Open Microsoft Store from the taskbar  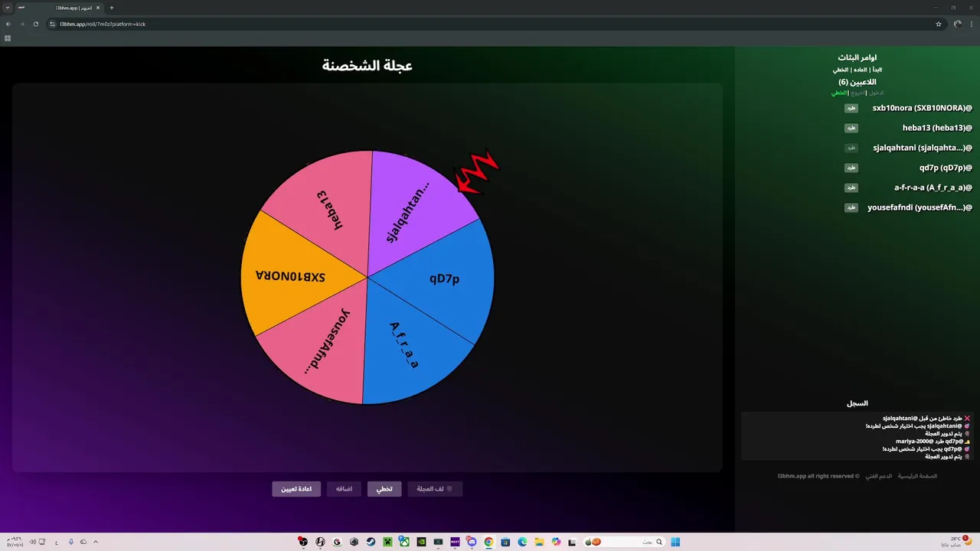coord(505,542)
